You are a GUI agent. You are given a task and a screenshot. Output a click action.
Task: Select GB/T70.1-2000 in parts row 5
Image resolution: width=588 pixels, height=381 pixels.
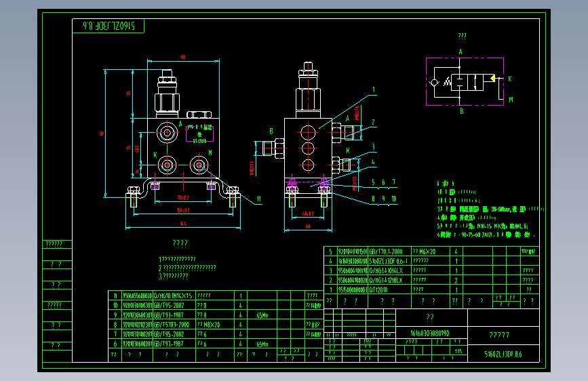point(386,252)
